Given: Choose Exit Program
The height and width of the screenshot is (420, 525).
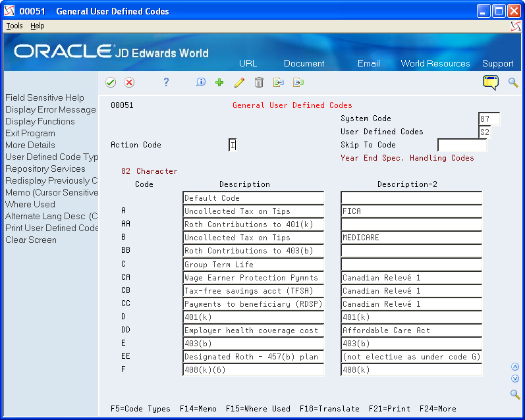Looking at the screenshot, I should coord(30,134).
